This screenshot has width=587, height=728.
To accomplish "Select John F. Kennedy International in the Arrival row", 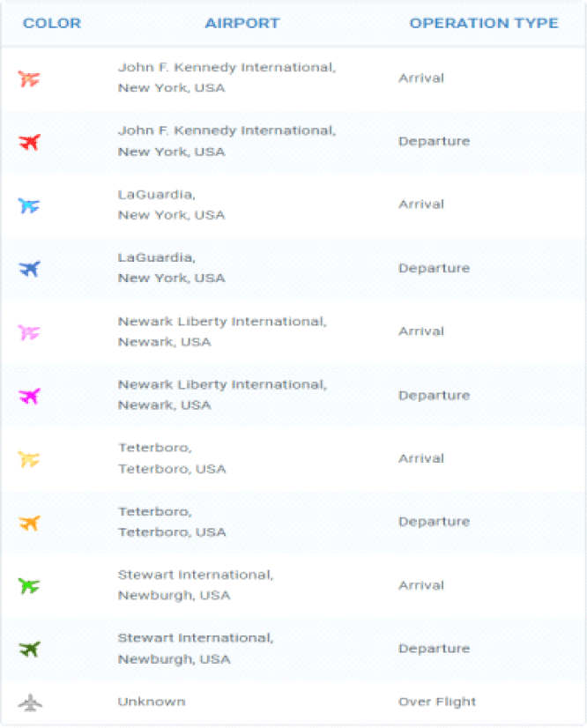I will tap(227, 68).
